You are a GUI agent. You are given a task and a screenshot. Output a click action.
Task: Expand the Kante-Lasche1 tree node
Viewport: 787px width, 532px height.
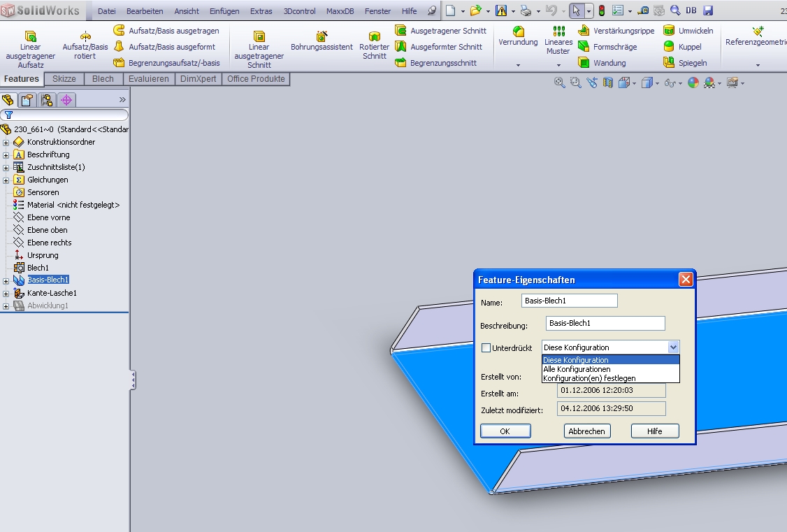tap(6, 294)
